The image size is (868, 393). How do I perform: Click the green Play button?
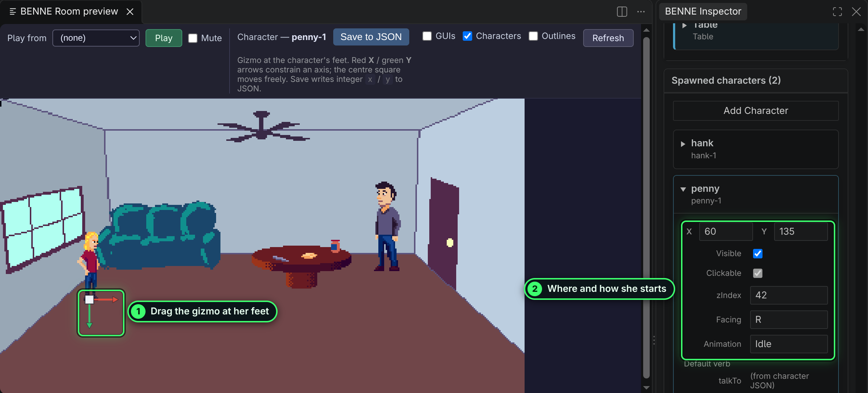coord(164,38)
